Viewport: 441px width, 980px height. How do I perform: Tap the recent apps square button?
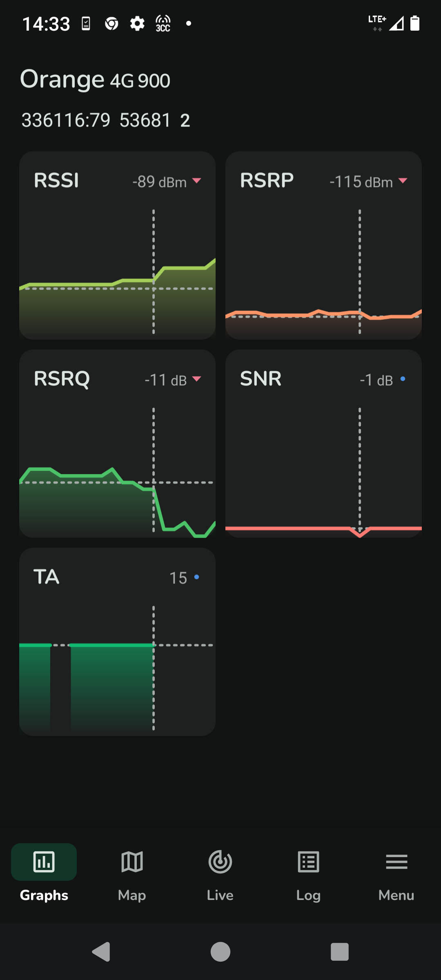pos(340,952)
